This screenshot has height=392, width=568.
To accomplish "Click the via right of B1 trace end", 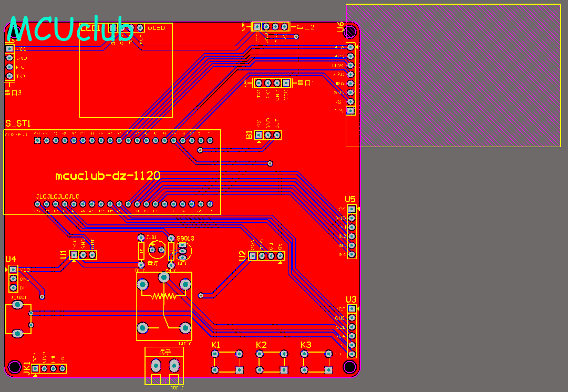I will pos(270,163).
